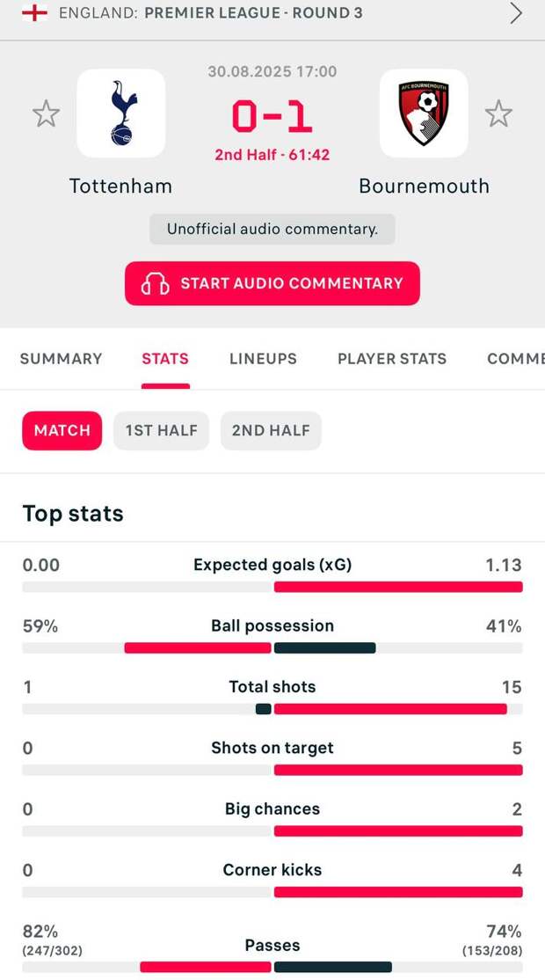The width and height of the screenshot is (545, 980).
Task: Click the Expected goals (xG) bar
Action: point(272,587)
